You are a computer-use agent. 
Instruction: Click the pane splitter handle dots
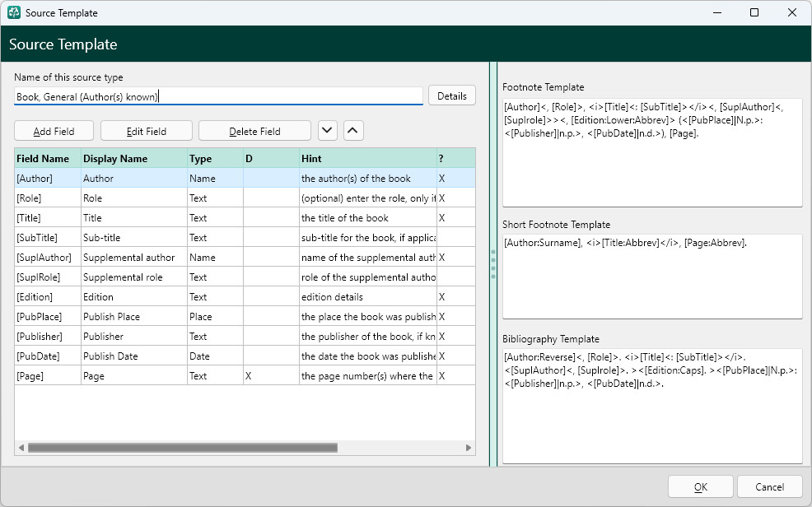pyautogui.click(x=493, y=264)
